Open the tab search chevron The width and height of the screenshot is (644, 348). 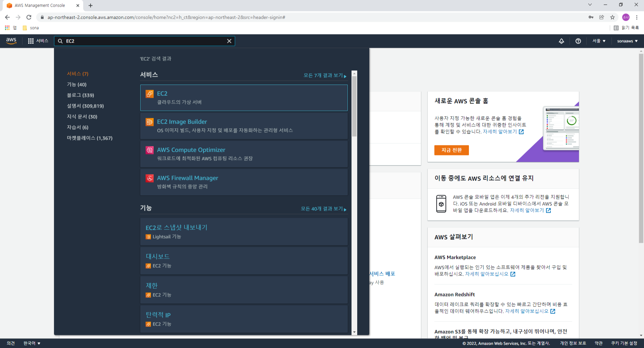click(590, 5)
